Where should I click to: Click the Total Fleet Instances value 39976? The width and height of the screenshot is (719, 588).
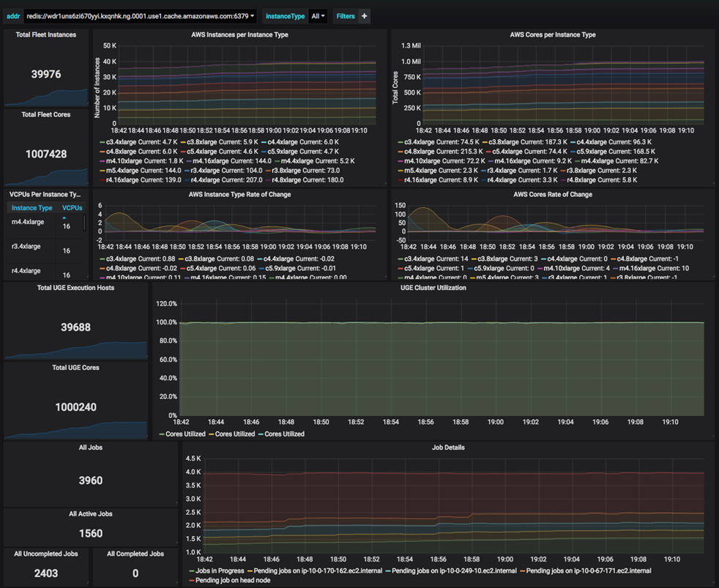[46, 74]
